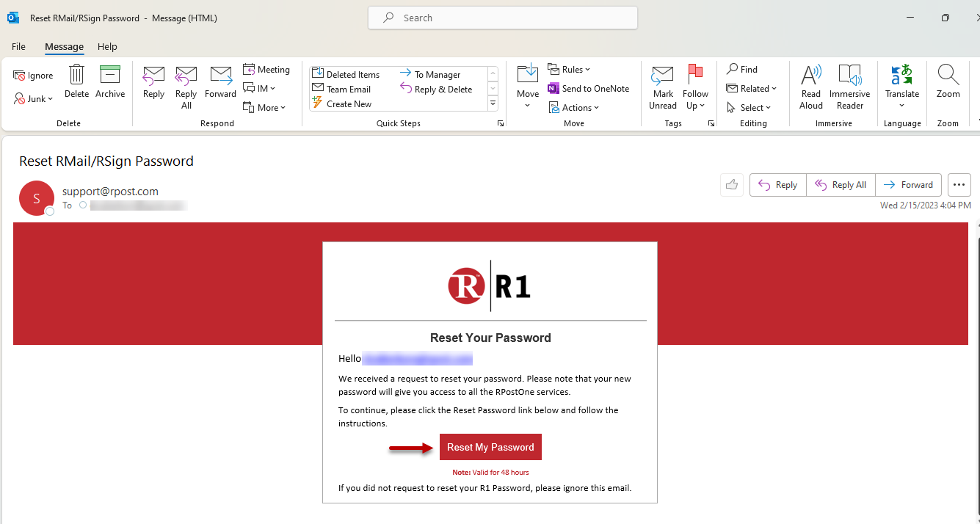The height and width of the screenshot is (524, 980).
Task: Click the R1 logo in the email
Action: (490, 285)
